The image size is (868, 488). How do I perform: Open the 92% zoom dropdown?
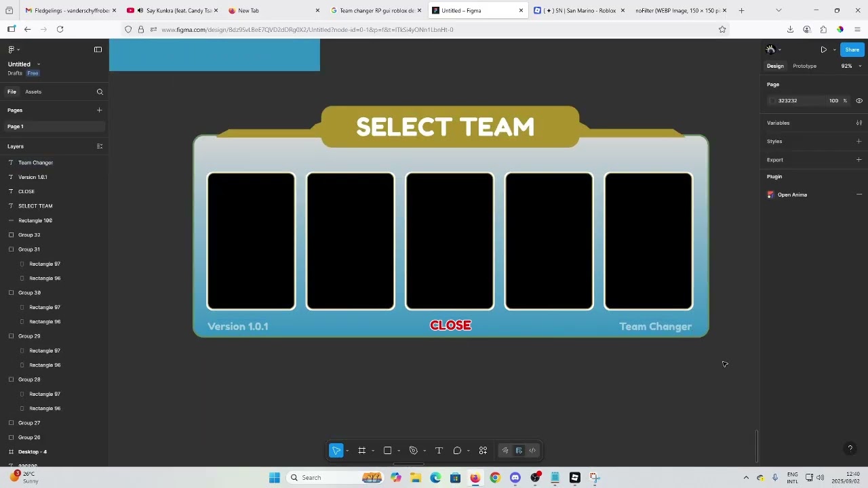coord(851,66)
